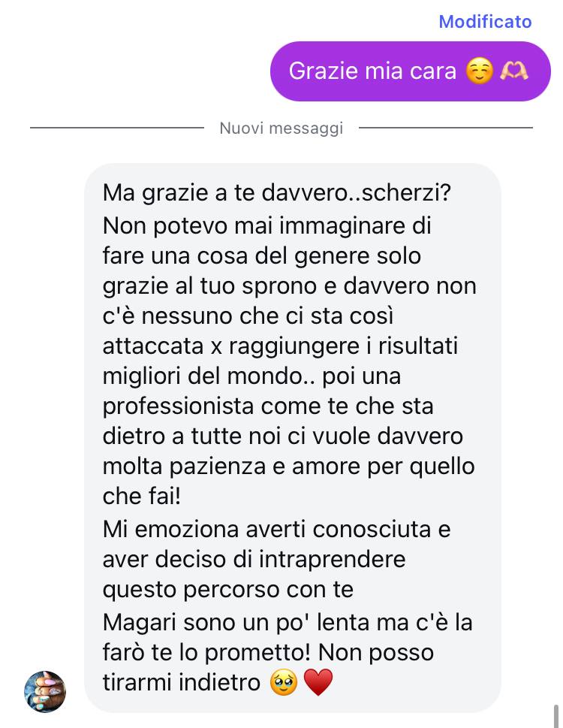
Task: Tap the heart hands emoji
Action: click(x=514, y=71)
